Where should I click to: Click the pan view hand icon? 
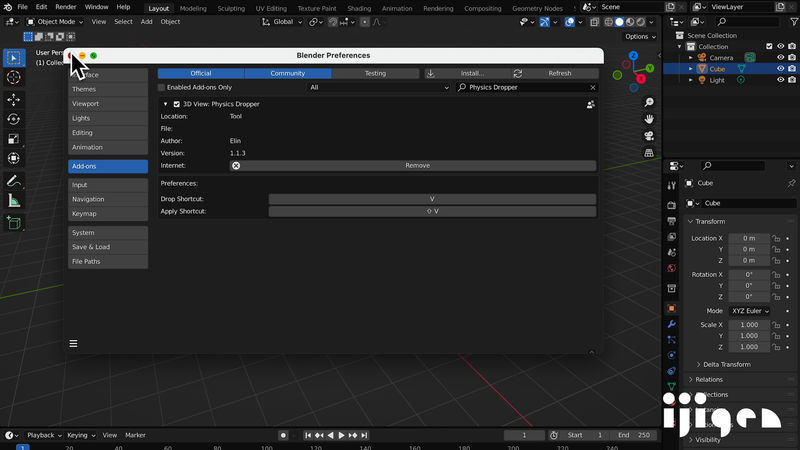[x=649, y=119]
